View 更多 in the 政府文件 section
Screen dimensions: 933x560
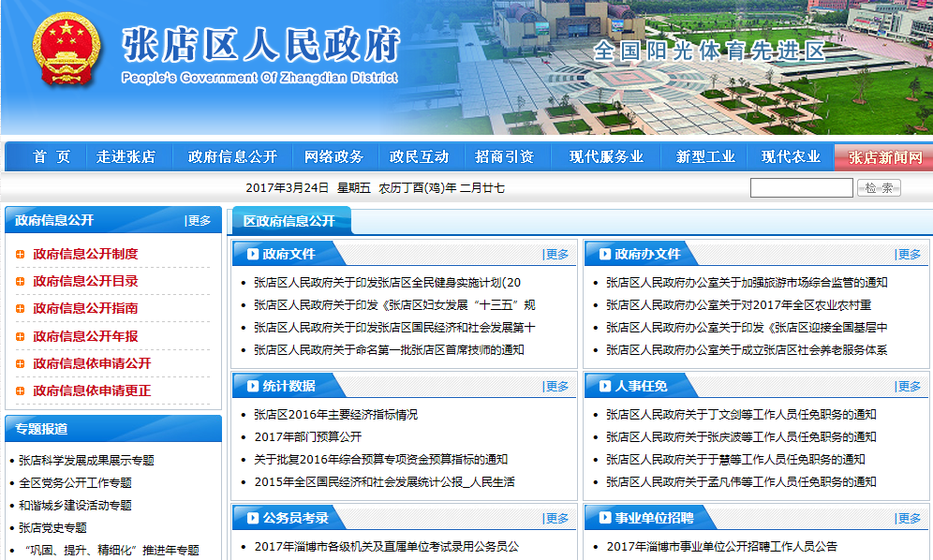(x=556, y=254)
